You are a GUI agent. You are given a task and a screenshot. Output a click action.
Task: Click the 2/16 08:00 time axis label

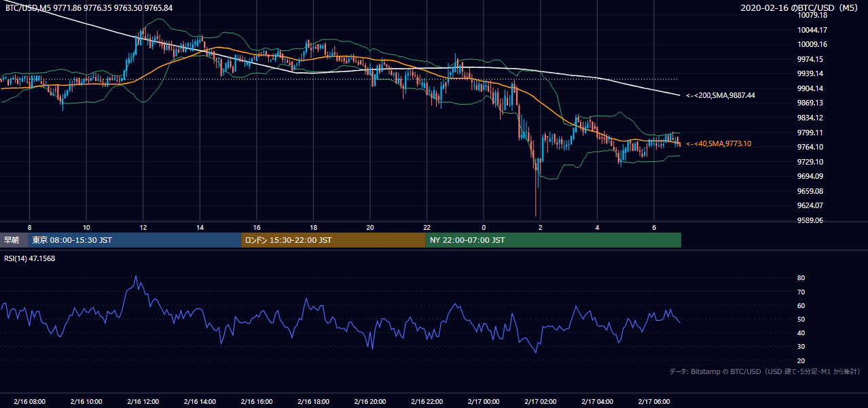30,402
